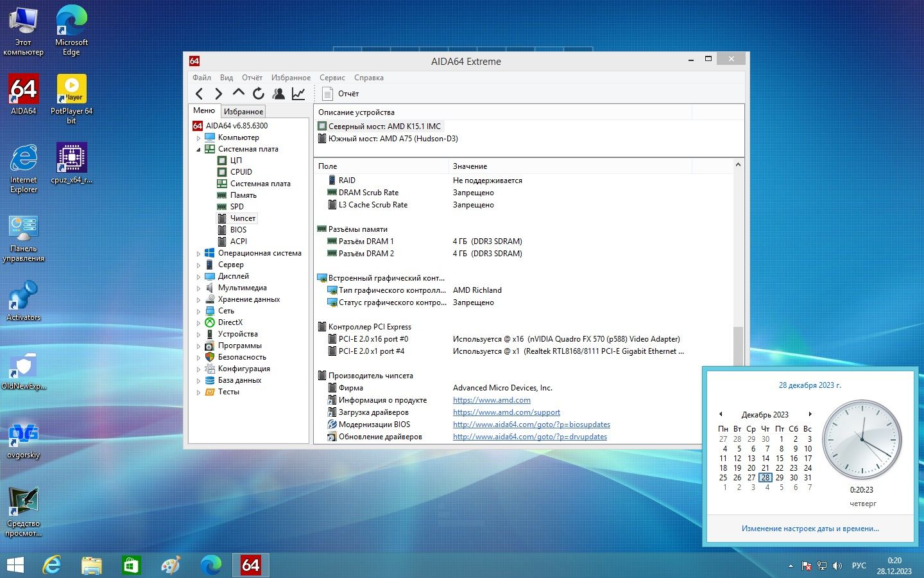924x578 pixels.
Task: Open File Explorer from taskbar
Action: 92,565
